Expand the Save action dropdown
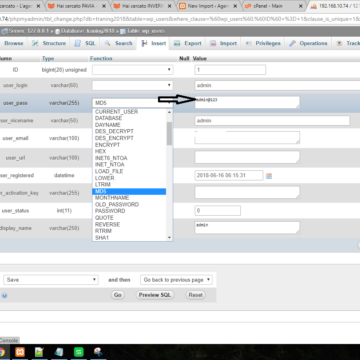This screenshot has width=360, height=360. click(x=51, y=280)
